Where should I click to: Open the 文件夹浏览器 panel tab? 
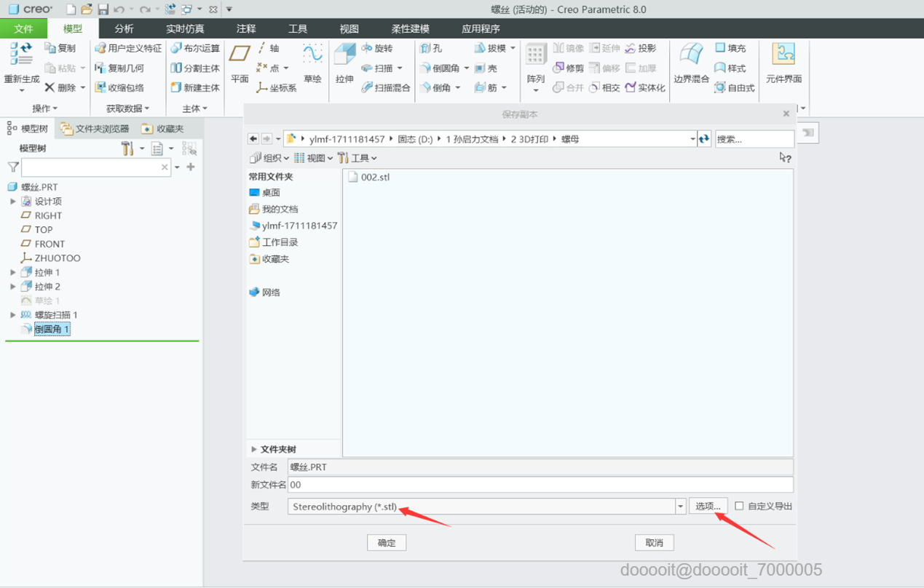coord(95,129)
